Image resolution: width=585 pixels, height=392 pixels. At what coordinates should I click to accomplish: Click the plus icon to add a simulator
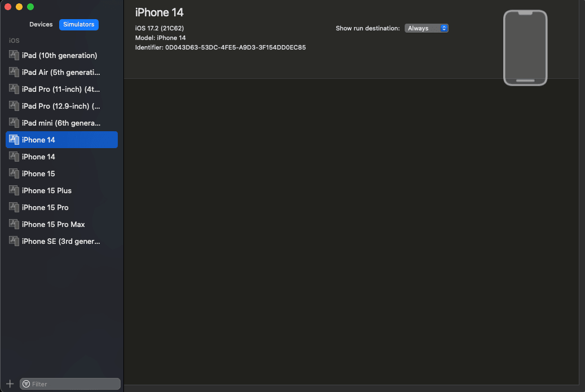(x=10, y=384)
